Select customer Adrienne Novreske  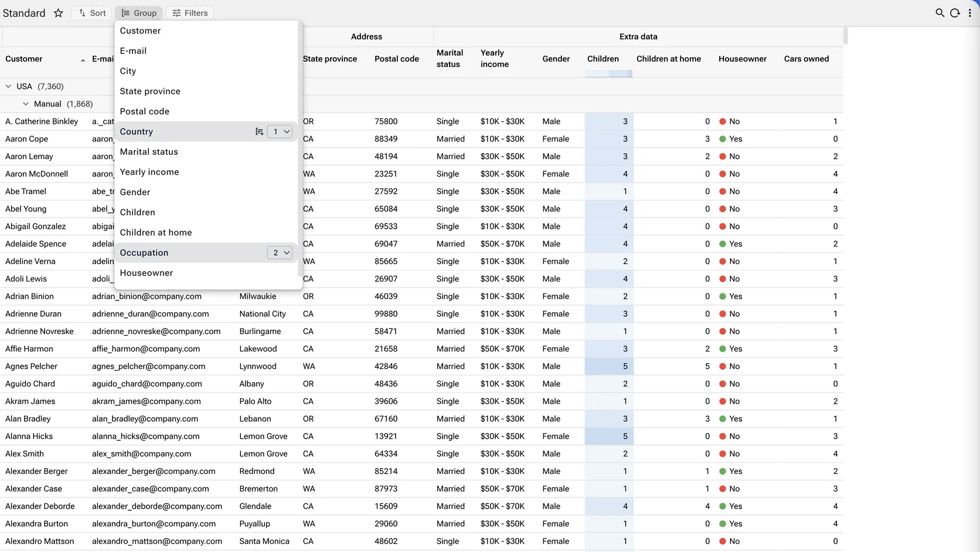coord(39,331)
